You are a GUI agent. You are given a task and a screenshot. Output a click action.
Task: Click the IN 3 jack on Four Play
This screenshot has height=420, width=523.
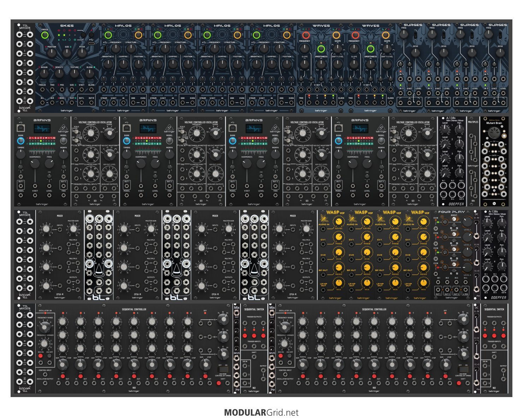click(457, 282)
